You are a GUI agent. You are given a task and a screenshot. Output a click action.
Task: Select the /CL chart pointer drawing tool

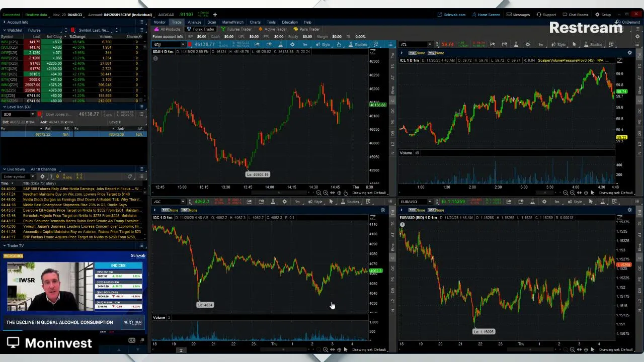click(574, 45)
